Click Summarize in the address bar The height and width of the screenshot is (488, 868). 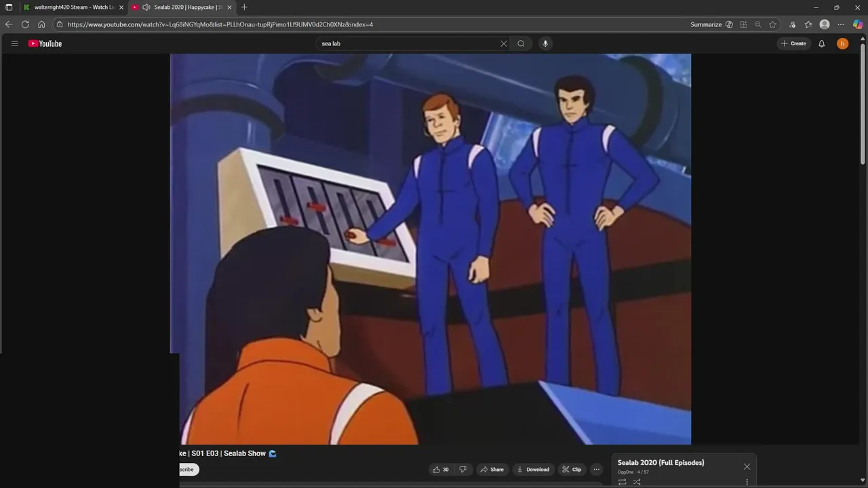pyautogui.click(x=706, y=24)
